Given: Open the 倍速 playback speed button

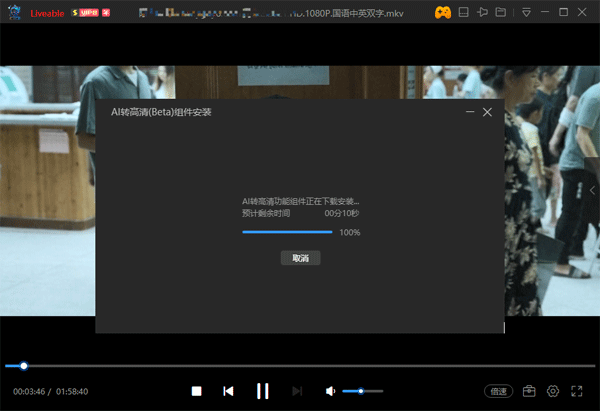Looking at the screenshot, I should [498, 391].
